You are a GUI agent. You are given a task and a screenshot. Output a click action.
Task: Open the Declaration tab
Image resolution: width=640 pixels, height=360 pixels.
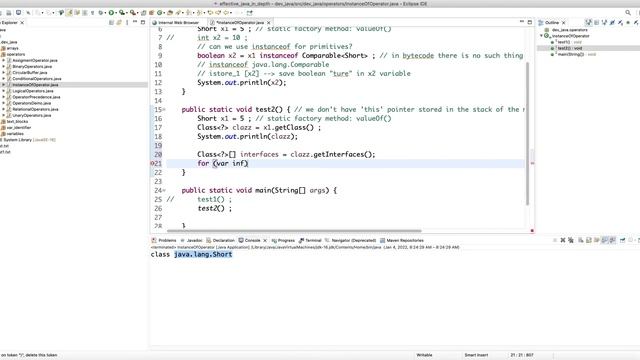(220, 240)
